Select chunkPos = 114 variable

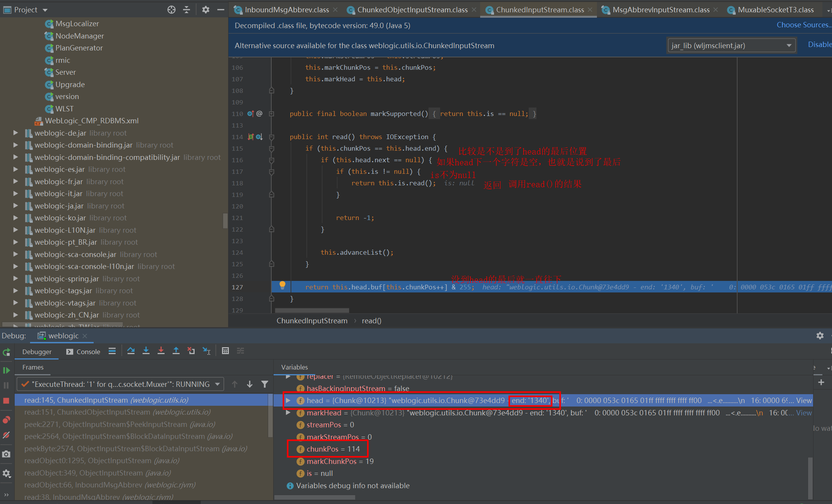(x=333, y=449)
